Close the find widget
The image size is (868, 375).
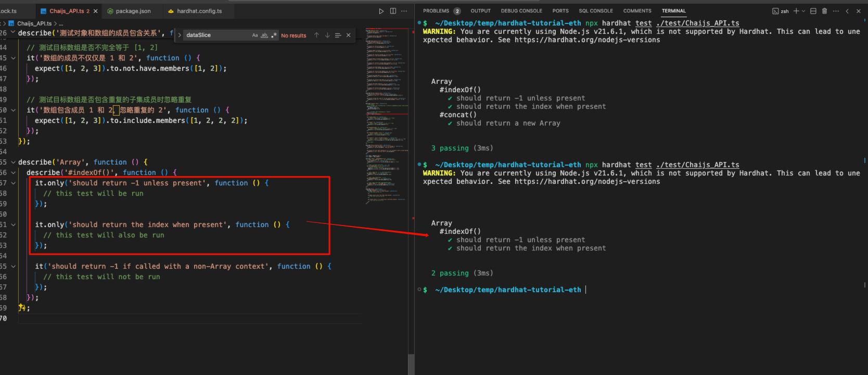[x=349, y=35]
